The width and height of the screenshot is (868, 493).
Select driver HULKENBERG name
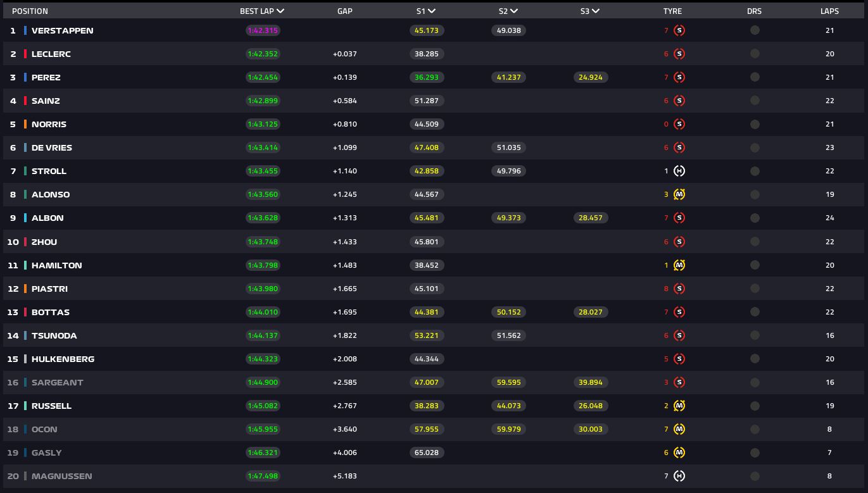tap(63, 359)
